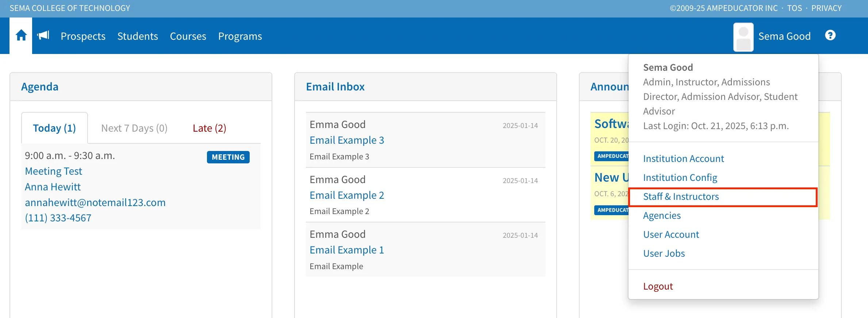Open the PRIVACY link in the header
The width and height of the screenshot is (868, 318).
click(826, 8)
